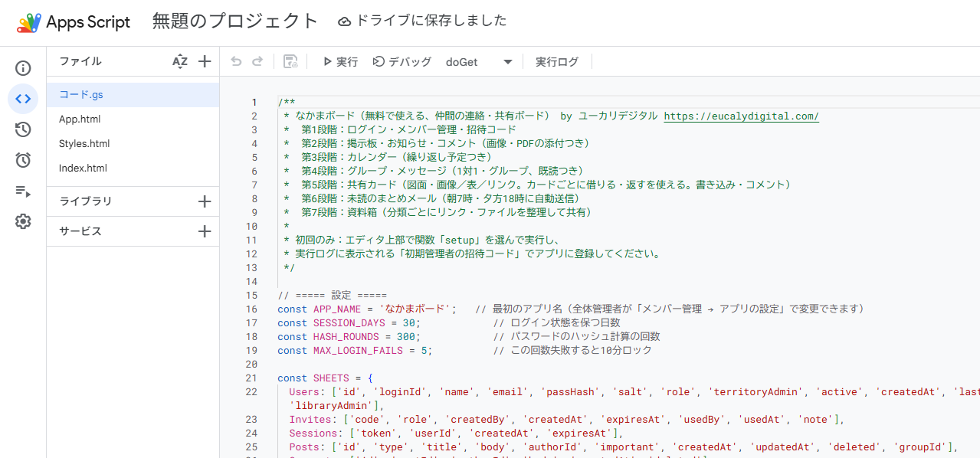The image size is (980, 458).
Task: Click MAX_LOGIN_FAILS constant on line 19
Action: click(x=359, y=351)
